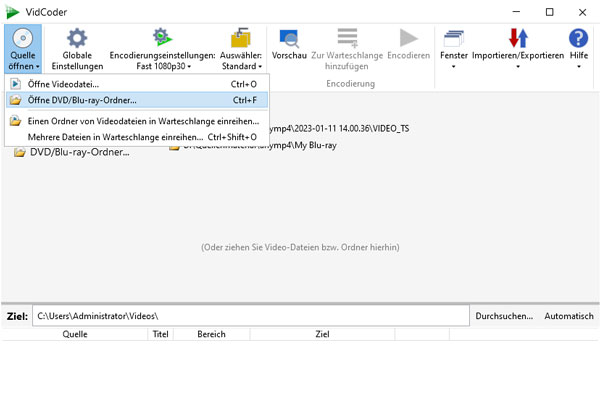Click the Auswähler yellow boxes icon
This screenshot has width=600, height=410.
click(241, 38)
